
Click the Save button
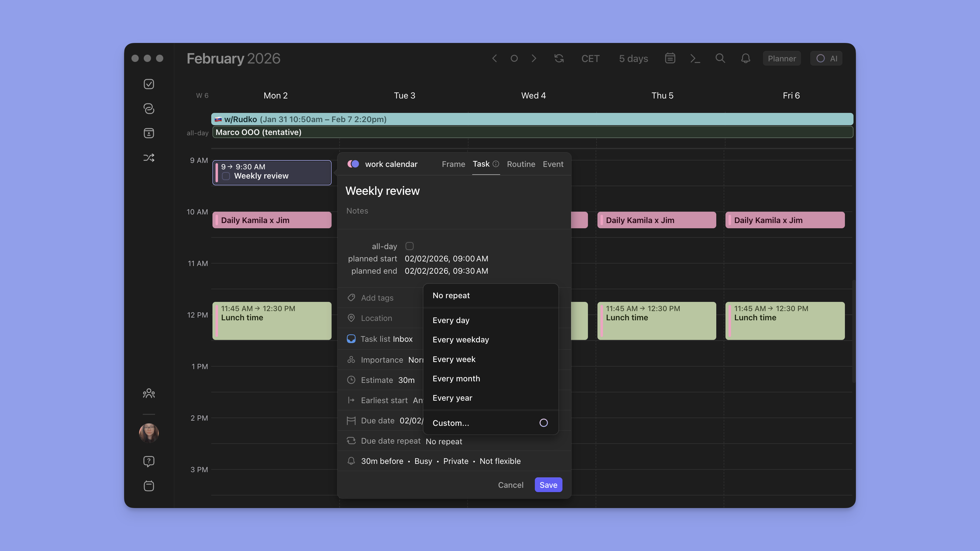pos(548,485)
